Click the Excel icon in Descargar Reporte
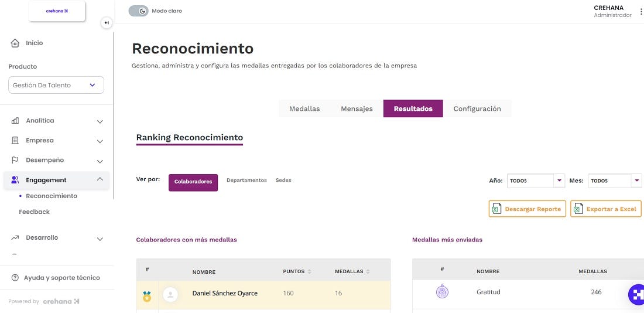Viewport: 644px width, 313px height. (496, 209)
